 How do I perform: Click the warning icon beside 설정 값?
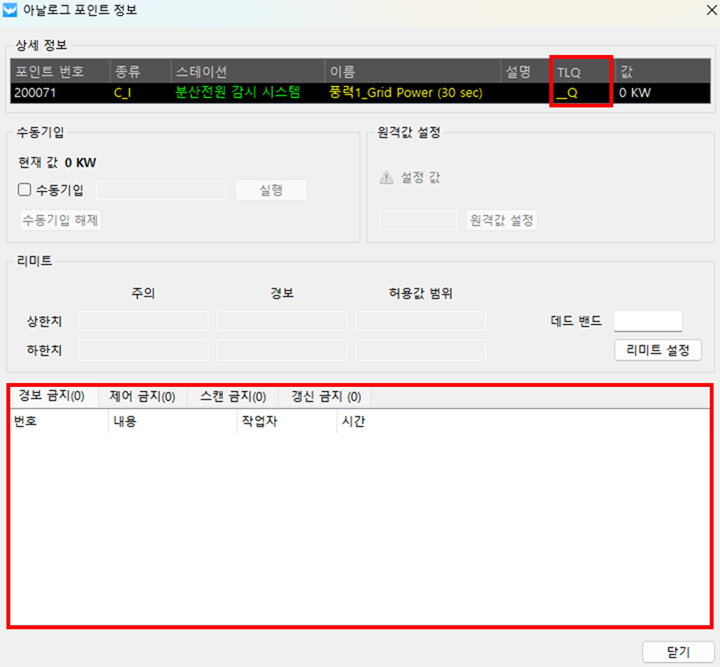point(386,177)
